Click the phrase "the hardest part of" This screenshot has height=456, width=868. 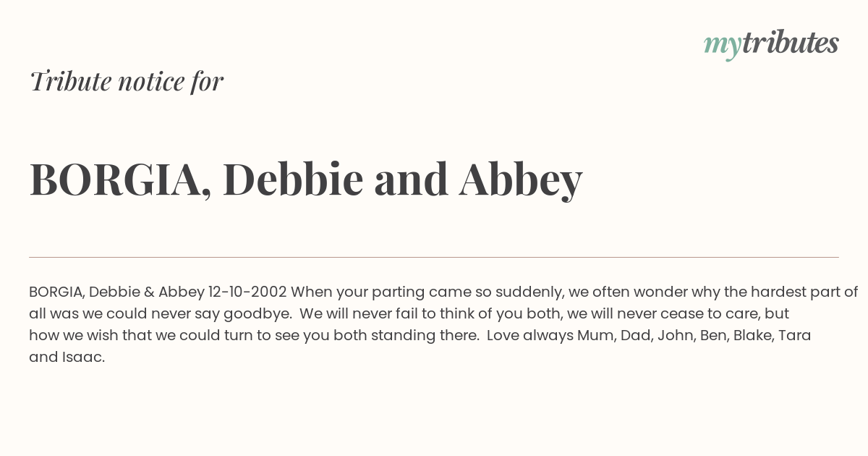(791, 292)
